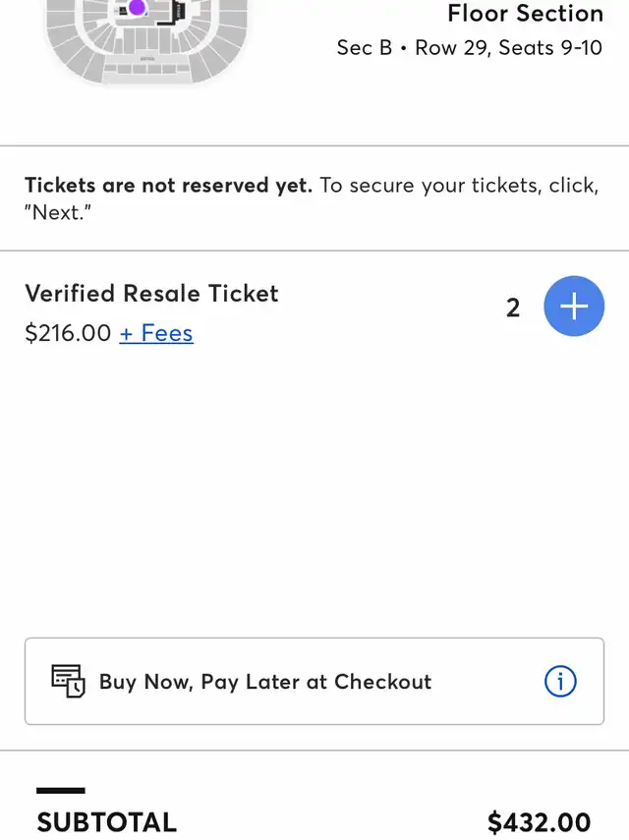Tap Sec B Row 29 seat details
Image resolution: width=629 pixels, height=840 pixels.
click(470, 48)
